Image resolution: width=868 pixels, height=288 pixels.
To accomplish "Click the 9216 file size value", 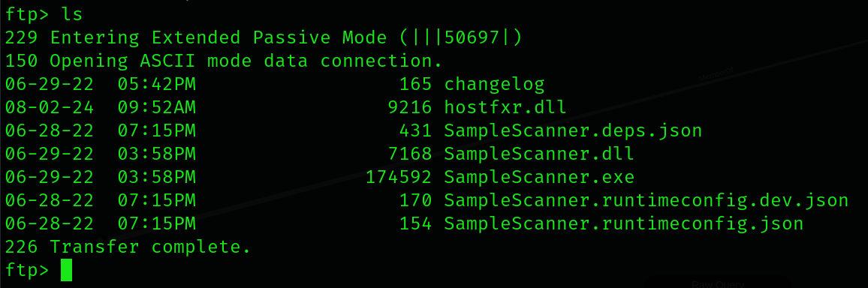I will coord(410,107).
